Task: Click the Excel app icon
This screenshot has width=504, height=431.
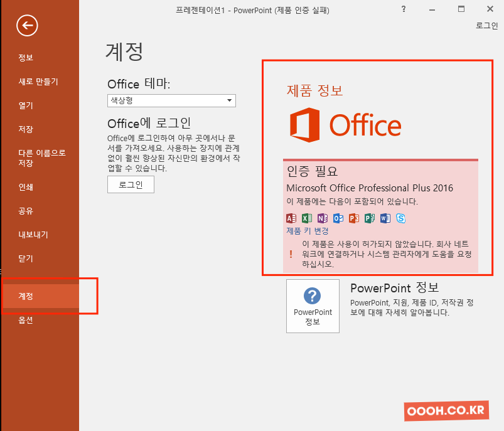Action: pos(307,218)
